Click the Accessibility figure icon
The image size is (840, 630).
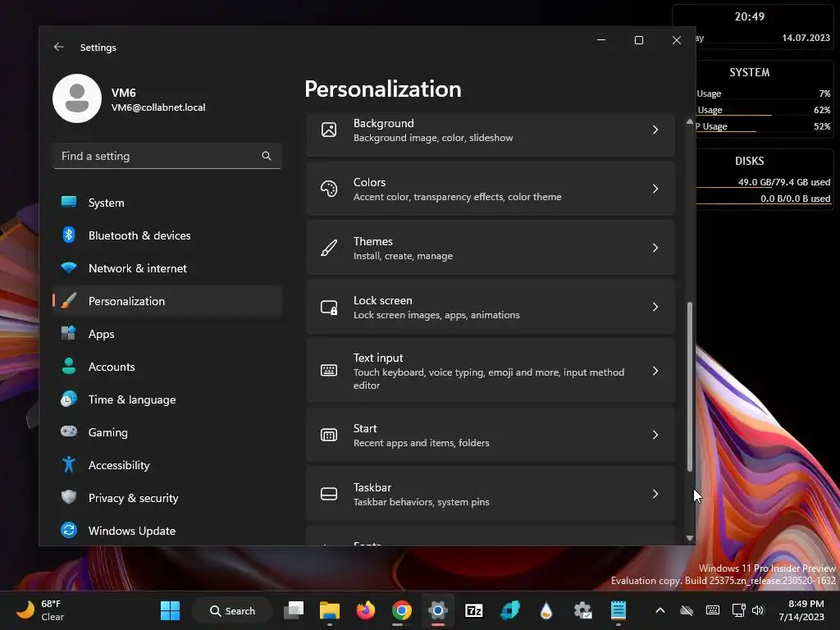pos(69,464)
